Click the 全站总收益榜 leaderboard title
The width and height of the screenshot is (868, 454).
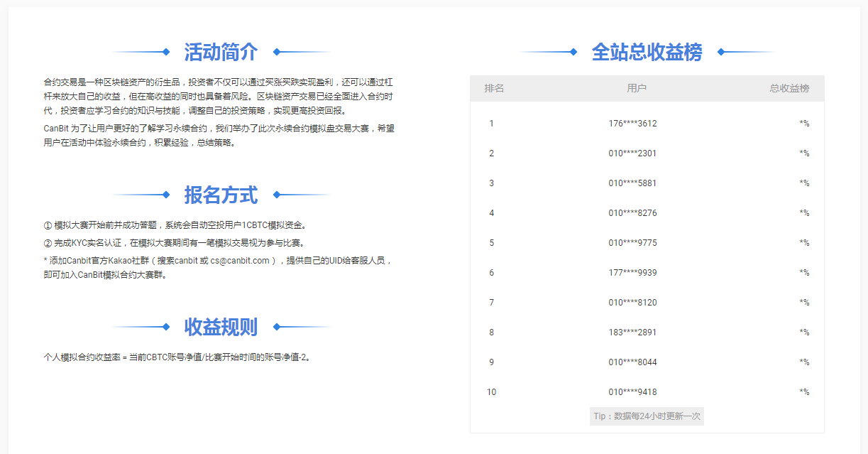click(647, 52)
